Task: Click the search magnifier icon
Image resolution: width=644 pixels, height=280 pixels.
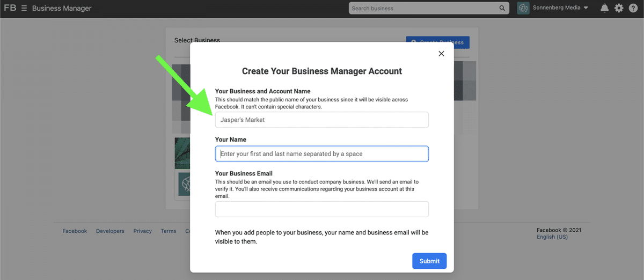Action: point(502,8)
